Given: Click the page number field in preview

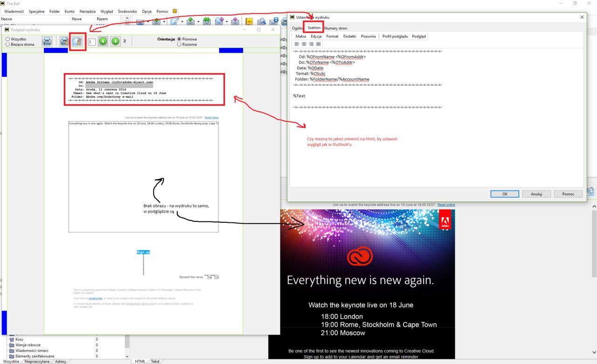Looking at the screenshot, I should (92, 41).
